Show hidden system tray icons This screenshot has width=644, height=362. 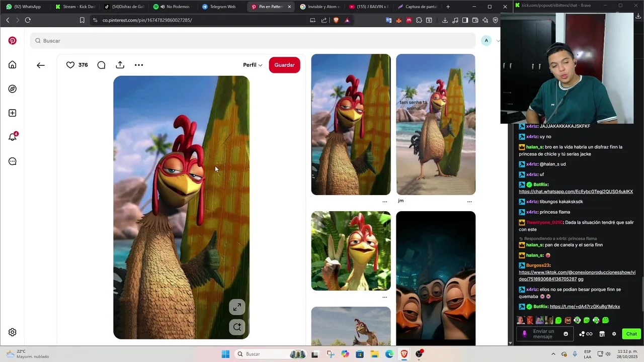[553, 354]
